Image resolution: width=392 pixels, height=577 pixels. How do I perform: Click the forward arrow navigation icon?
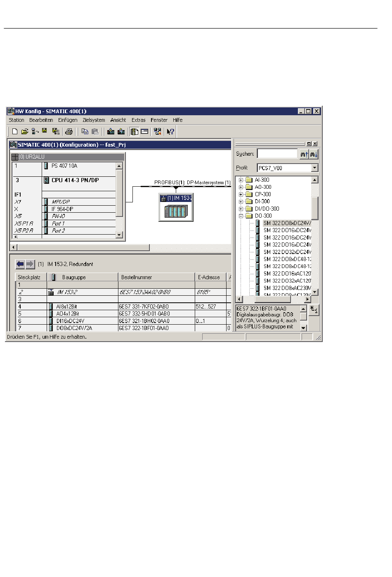point(30,264)
